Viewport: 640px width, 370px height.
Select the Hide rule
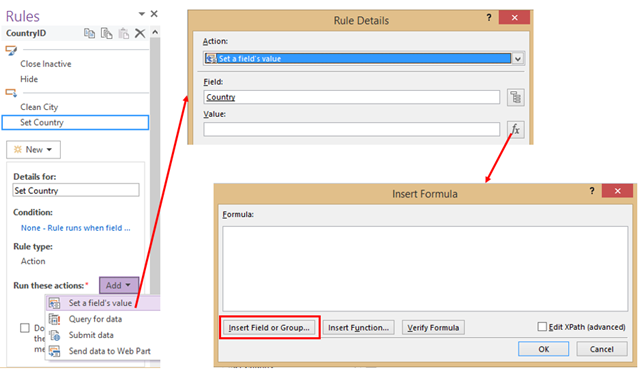pyautogui.click(x=29, y=79)
